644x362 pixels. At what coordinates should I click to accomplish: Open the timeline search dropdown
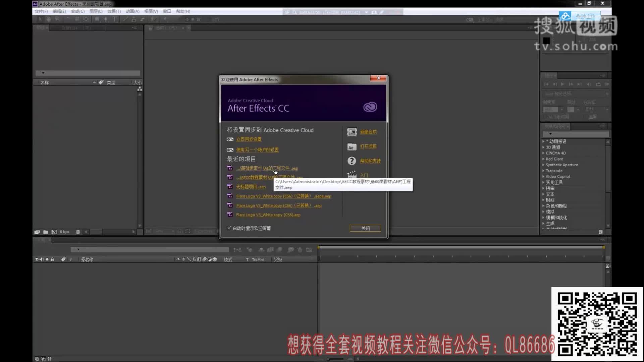(78, 250)
